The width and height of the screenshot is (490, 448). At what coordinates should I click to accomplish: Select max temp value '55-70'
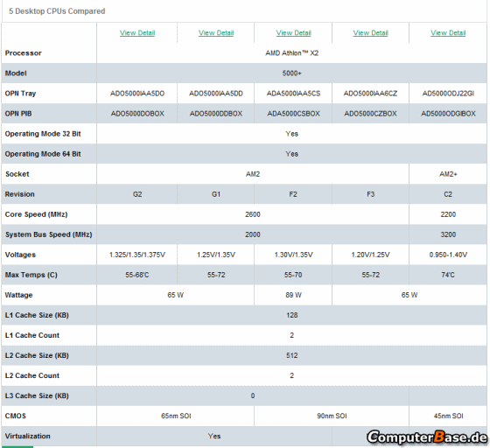[293, 275]
